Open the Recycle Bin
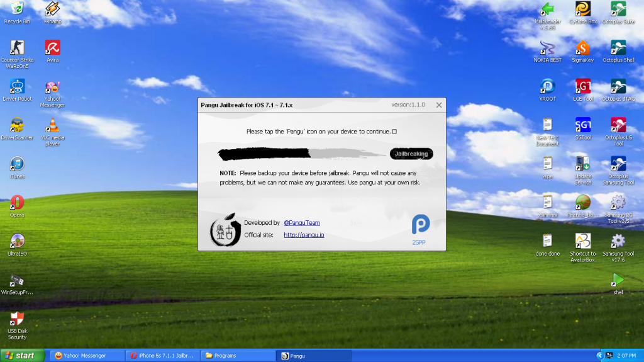The width and height of the screenshot is (644, 362). (x=17, y=9)
